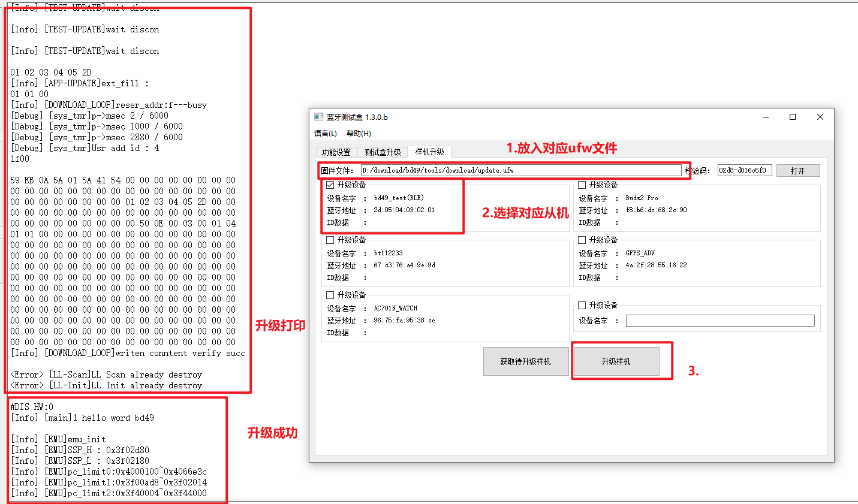Click the standalone '01 02 03 04 05 2D' log line
This screenshot has height=504, width=858.
tap(51, 73)
